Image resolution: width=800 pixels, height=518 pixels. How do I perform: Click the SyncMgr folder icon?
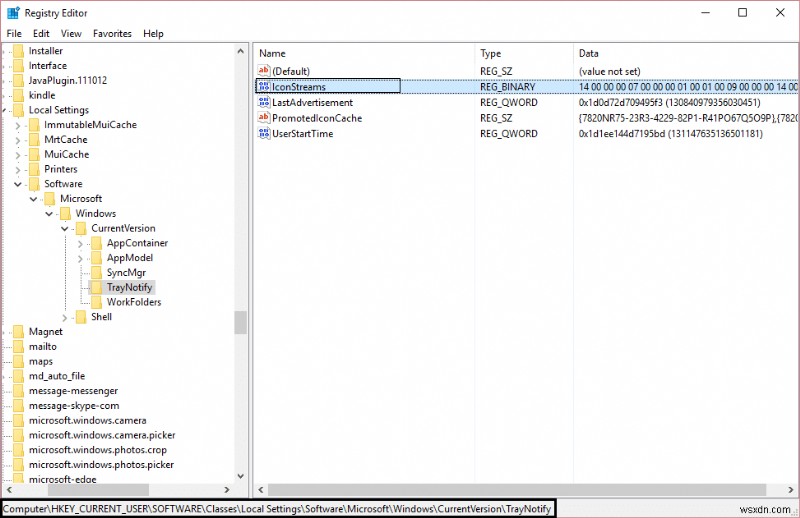pyautogui.click(x=96, y=273)
